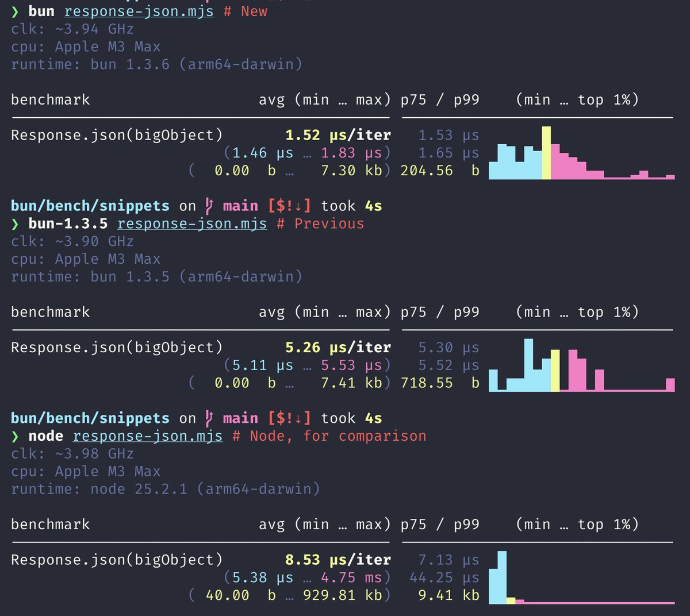Click the arrow chevron before bun-1.3.5
Screen dimensions: 690x616
point(16,224)
